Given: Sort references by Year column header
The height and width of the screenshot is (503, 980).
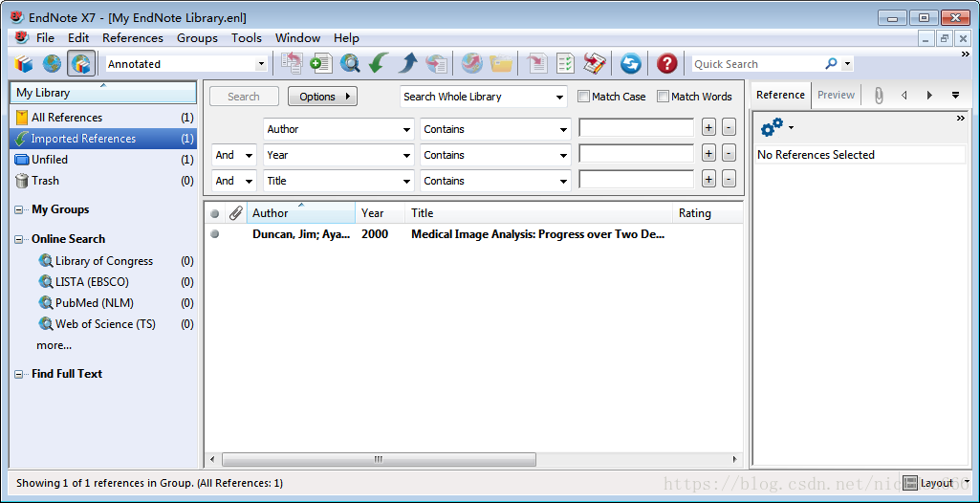Looking at the screenshot, I should (x=380, y=213).
